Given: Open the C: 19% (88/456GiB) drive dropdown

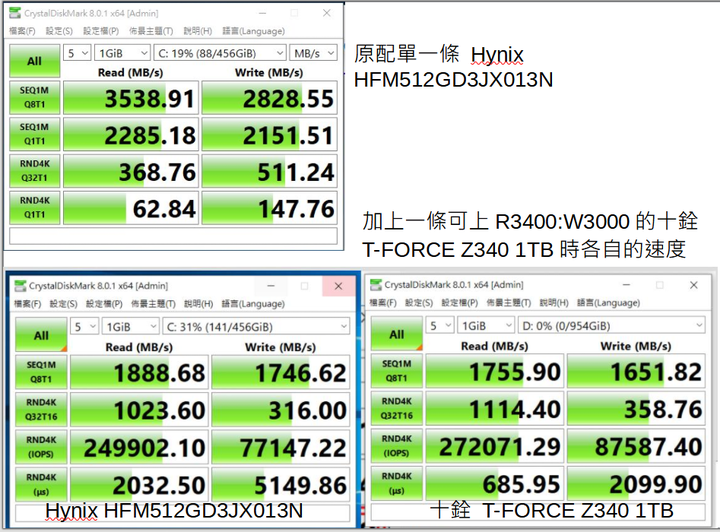Looking at the screenshot, I should coord(220,53).
